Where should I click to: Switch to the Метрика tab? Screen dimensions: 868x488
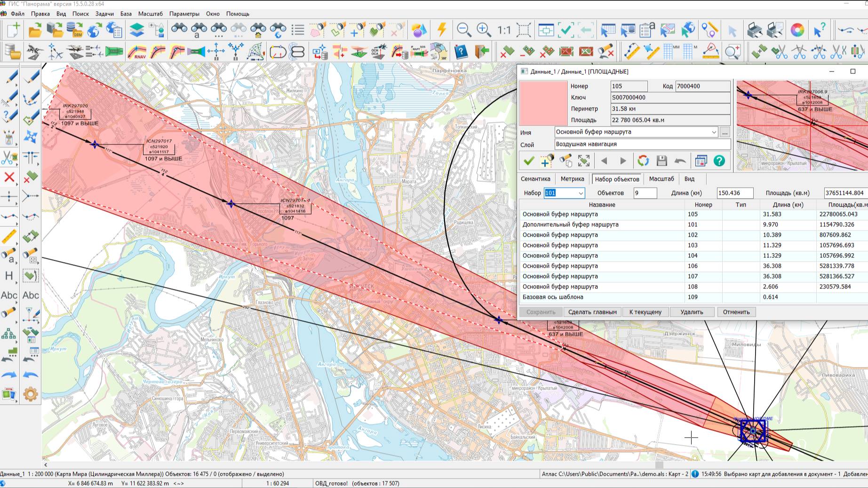point(572,179)
